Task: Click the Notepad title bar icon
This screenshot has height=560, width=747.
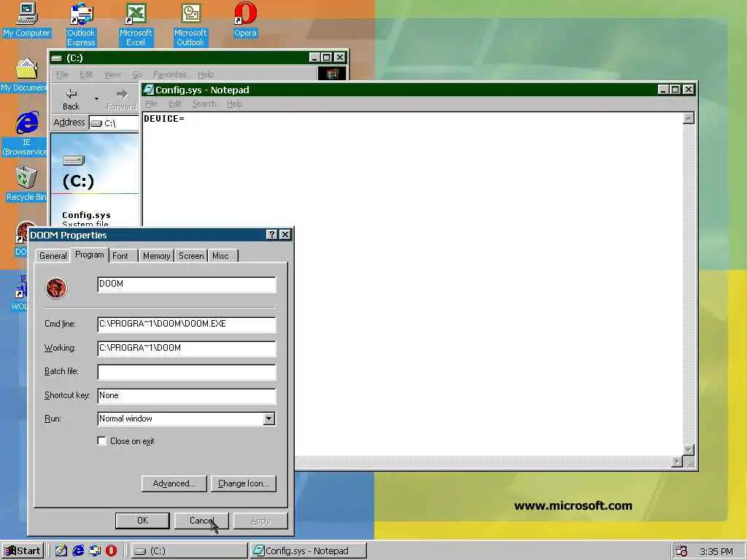Action: point(149,90)
